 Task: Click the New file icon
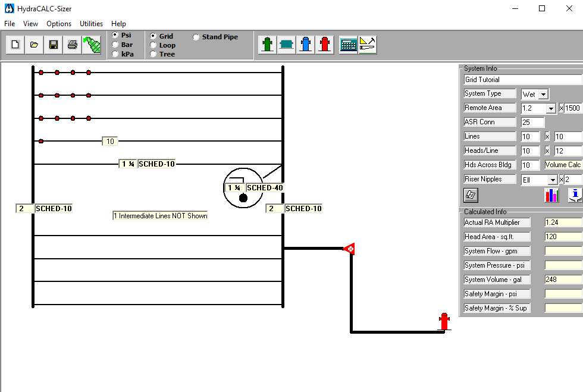[15, 45]
